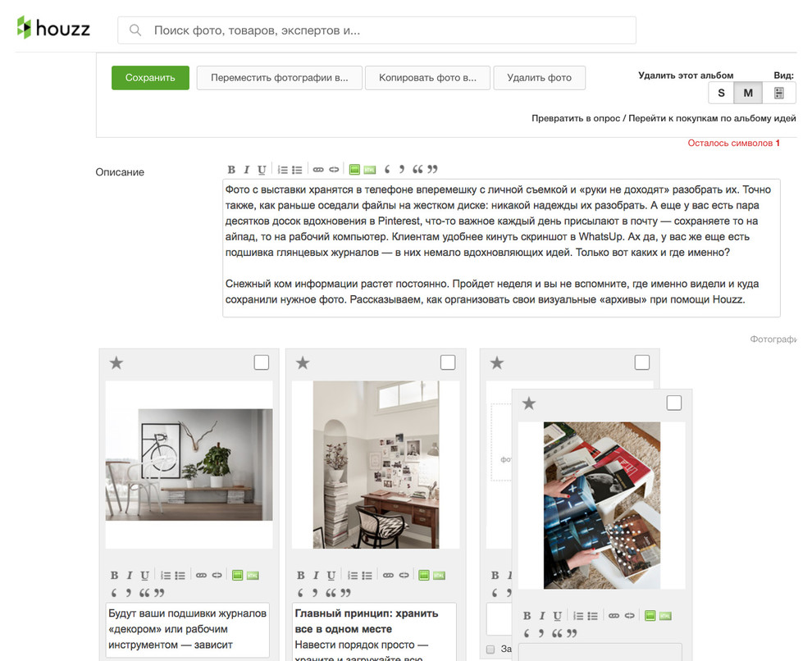Toggle bold in the Описание toolbar
The width and height of the screenshot is (812, 661).
click(x=231, y=170)
